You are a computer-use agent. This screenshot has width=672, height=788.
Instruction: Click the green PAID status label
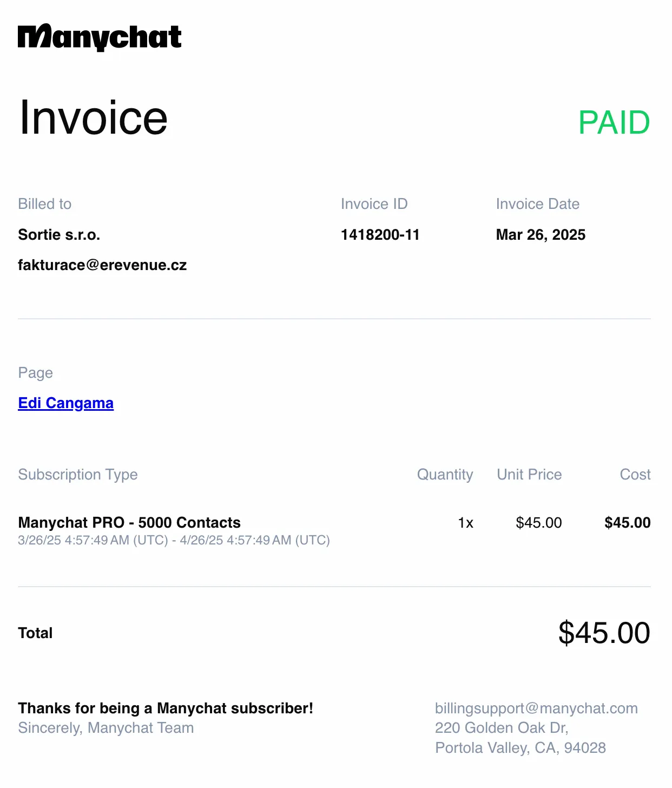(614, 122)
